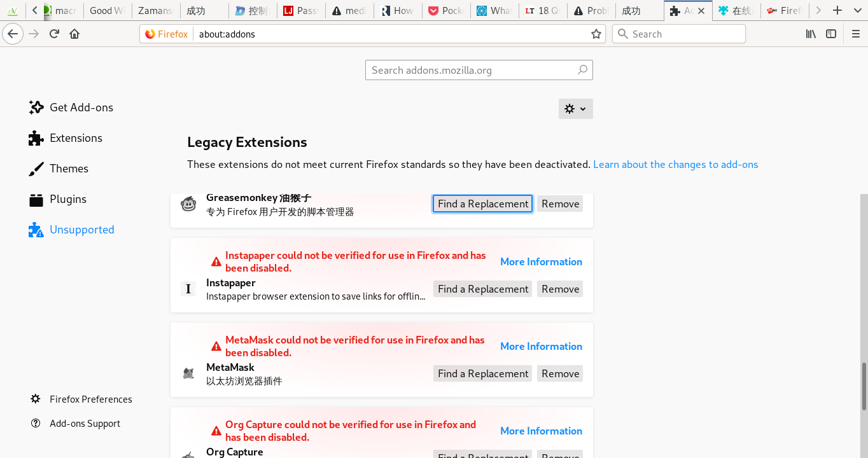Open Plugins category
This screenshot has height=458, width=868.
(x=57, y=199)
